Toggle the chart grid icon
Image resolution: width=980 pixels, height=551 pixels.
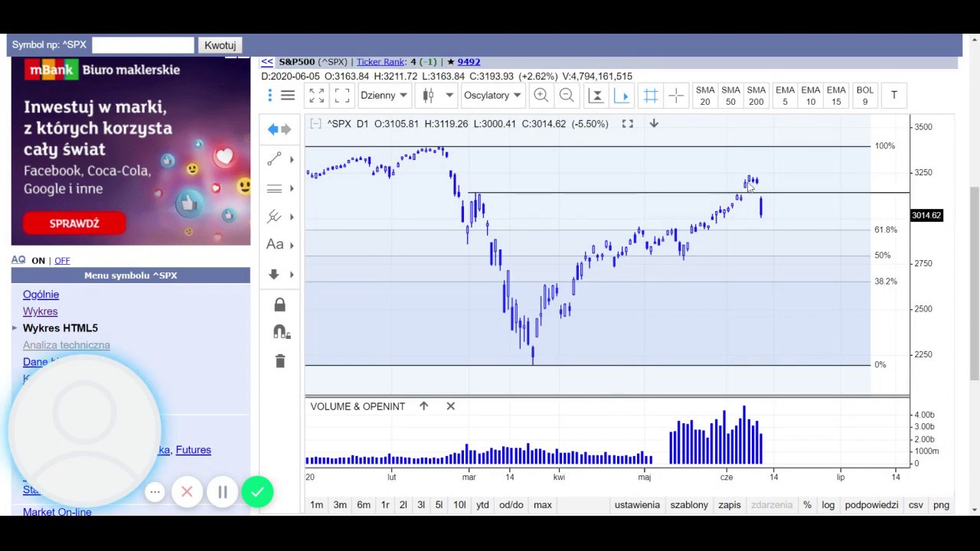pos(651,96)
